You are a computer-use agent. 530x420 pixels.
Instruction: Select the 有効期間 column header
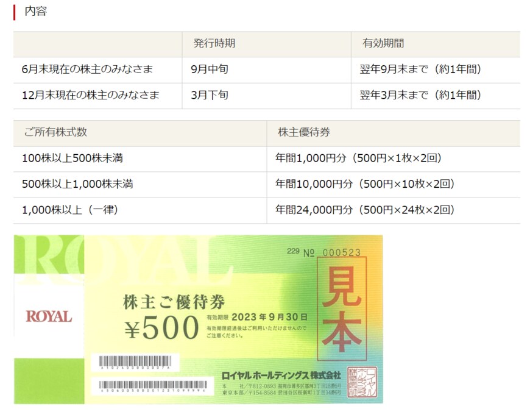pos(383,44)
